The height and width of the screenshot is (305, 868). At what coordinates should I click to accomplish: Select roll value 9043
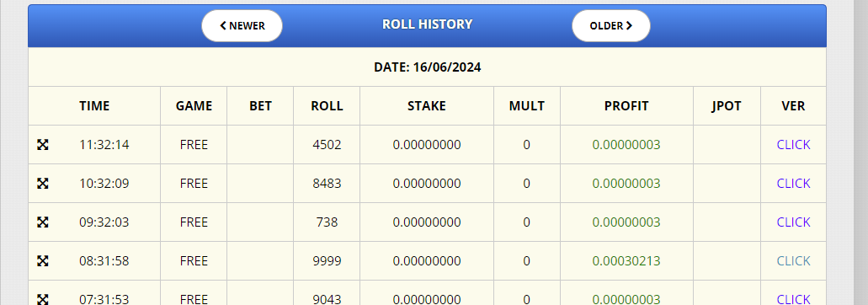pos(327,299)
